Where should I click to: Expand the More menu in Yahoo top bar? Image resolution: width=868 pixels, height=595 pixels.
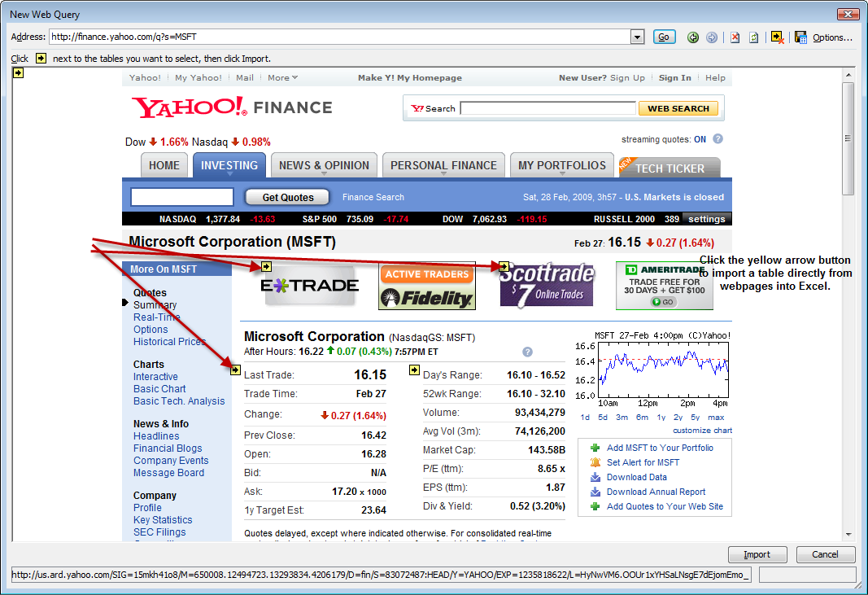coord(282,77)
